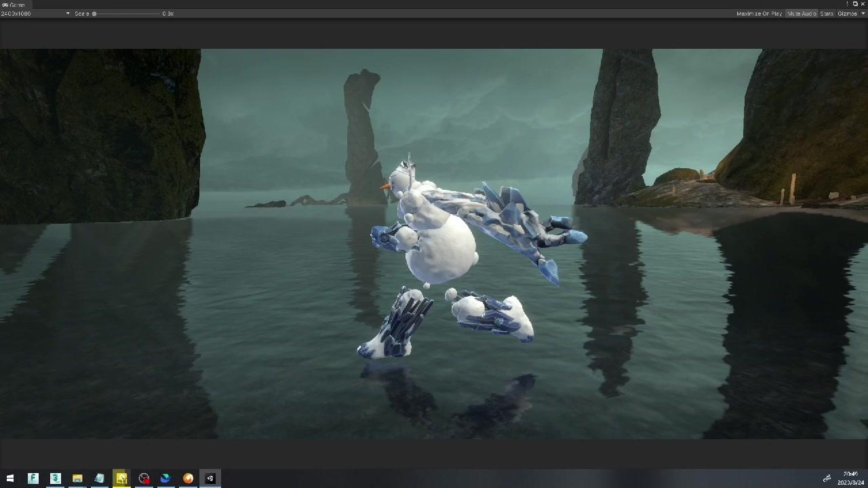Screen dimensions: 868x488
Task: Open File Explorer from the taskbar
Action: click(x=77, y=479)
